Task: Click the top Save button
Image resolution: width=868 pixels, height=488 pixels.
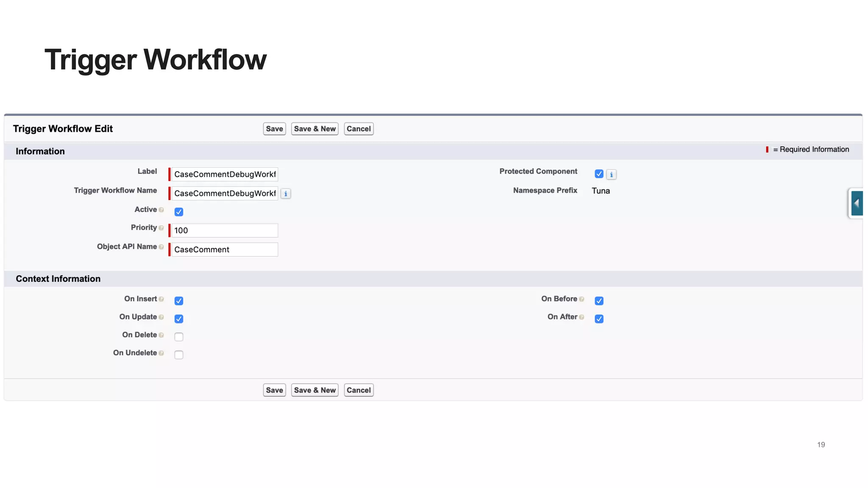Action: click(x=275, y=129)
